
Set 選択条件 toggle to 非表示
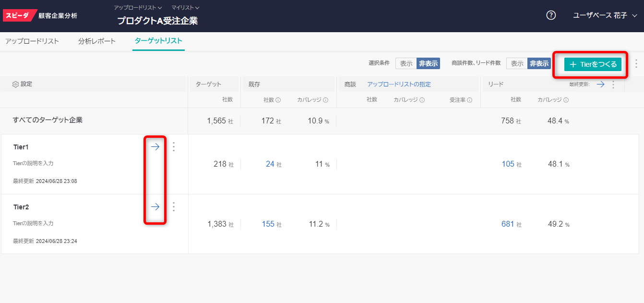coord(428,64)
